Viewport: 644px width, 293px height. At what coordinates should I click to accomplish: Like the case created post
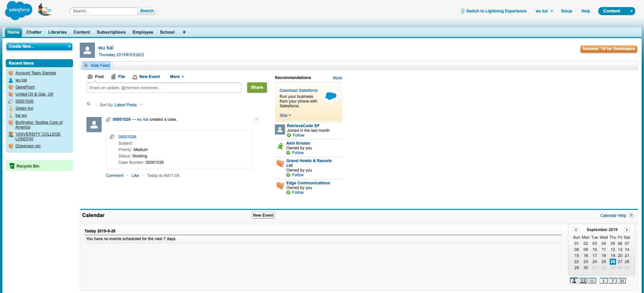pyautogui.click(x=135, y=176)
